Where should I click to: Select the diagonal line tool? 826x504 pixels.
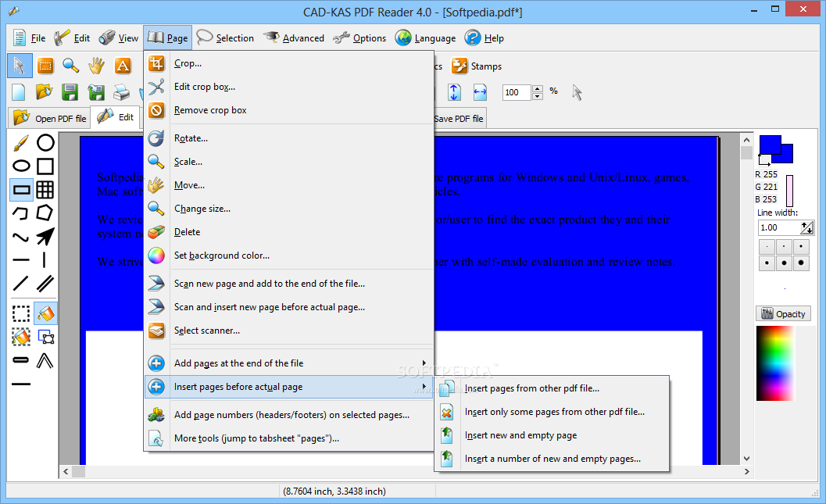[x=21, y=284]
